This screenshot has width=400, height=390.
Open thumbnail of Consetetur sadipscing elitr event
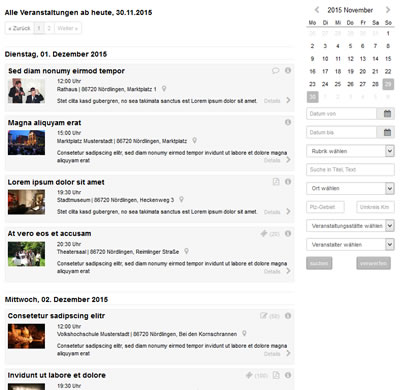[x=26, y=336]
